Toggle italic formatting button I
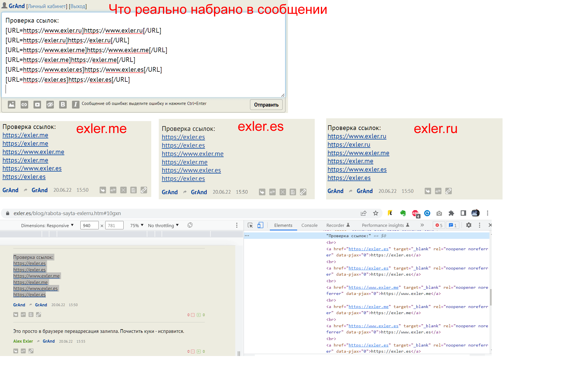This screenshot has width=567, height=392. point(75,105)
